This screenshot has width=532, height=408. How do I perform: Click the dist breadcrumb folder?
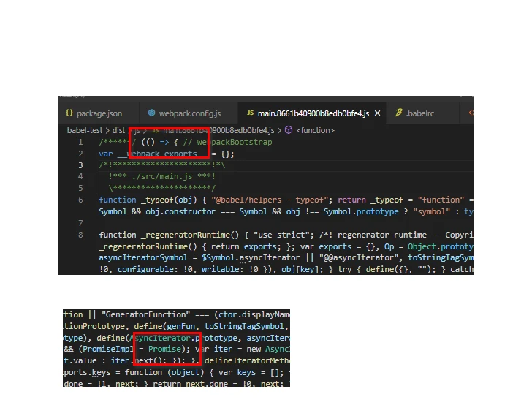click(x=118, y=130)
